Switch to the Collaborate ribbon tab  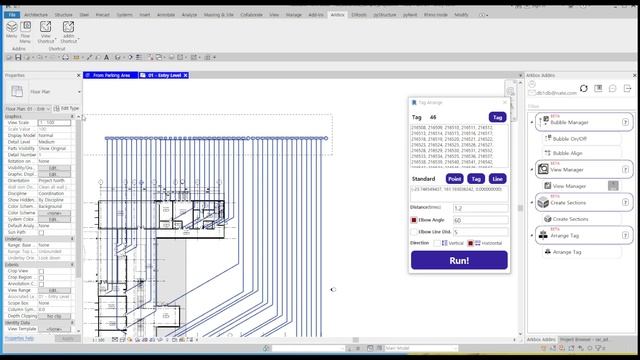[x=251, y=15]
